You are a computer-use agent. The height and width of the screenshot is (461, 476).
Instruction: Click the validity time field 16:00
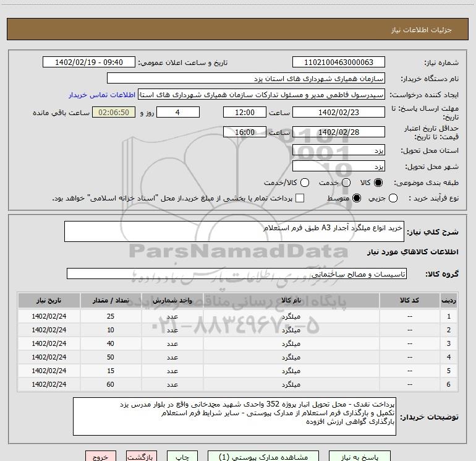click(245, 132)
